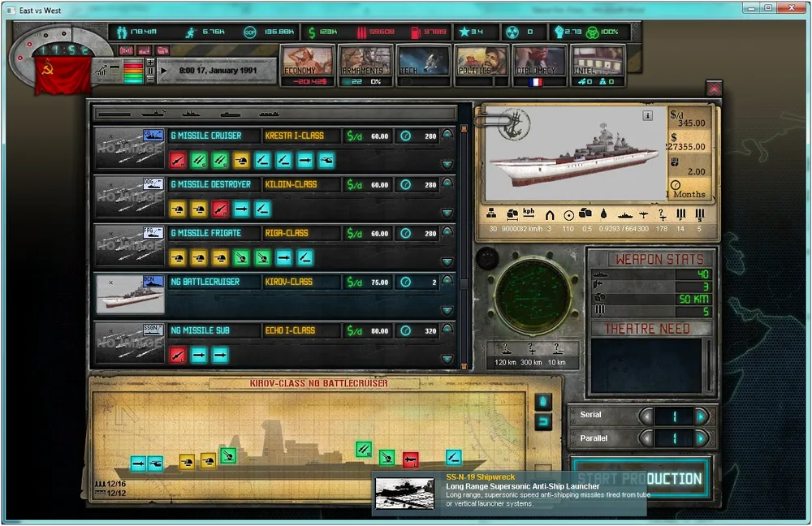
Task: Expand the Echo I-Class row down arrow
Action: (447, 359)
